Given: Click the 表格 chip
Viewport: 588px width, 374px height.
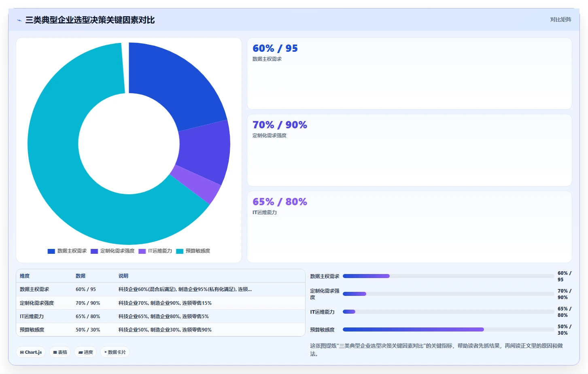Looking at the screenshot, I should tap(60, 352).
